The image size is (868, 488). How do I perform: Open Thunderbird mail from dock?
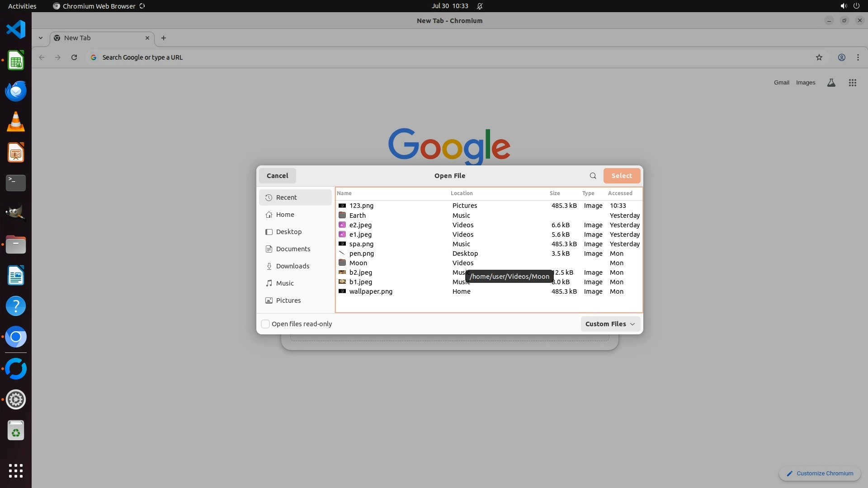(16, 91)
